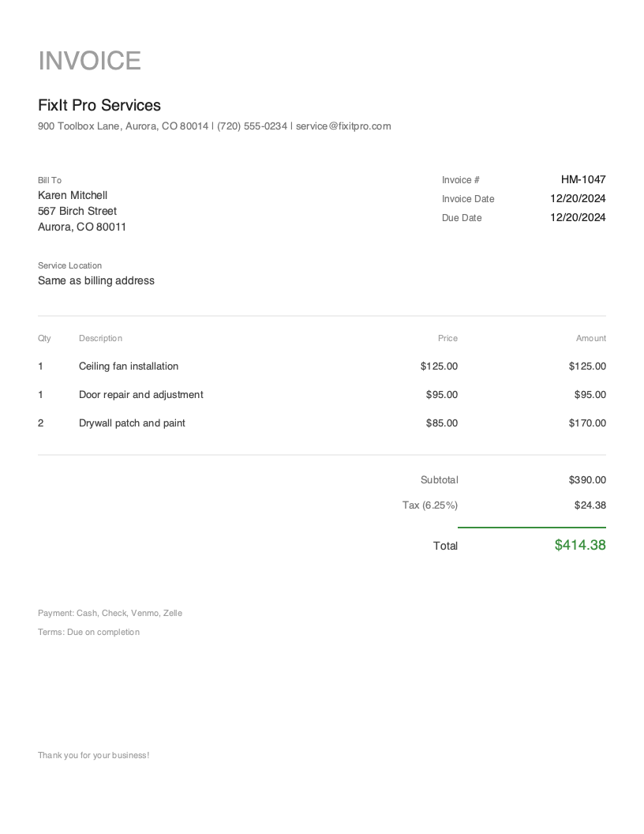Click the 567 Birch Street address line
This screenshot has height=834, width=644.
(x=77, y=211)
